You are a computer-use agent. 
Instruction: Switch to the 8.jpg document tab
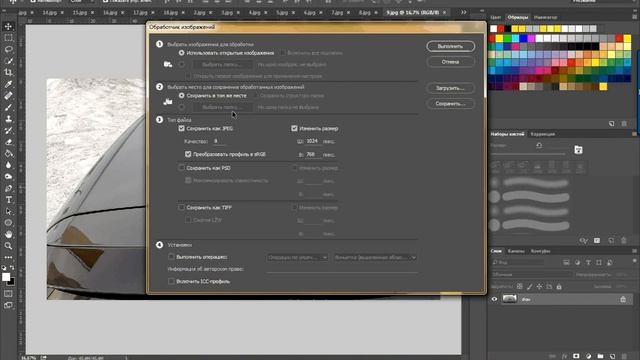coord(365,13)
